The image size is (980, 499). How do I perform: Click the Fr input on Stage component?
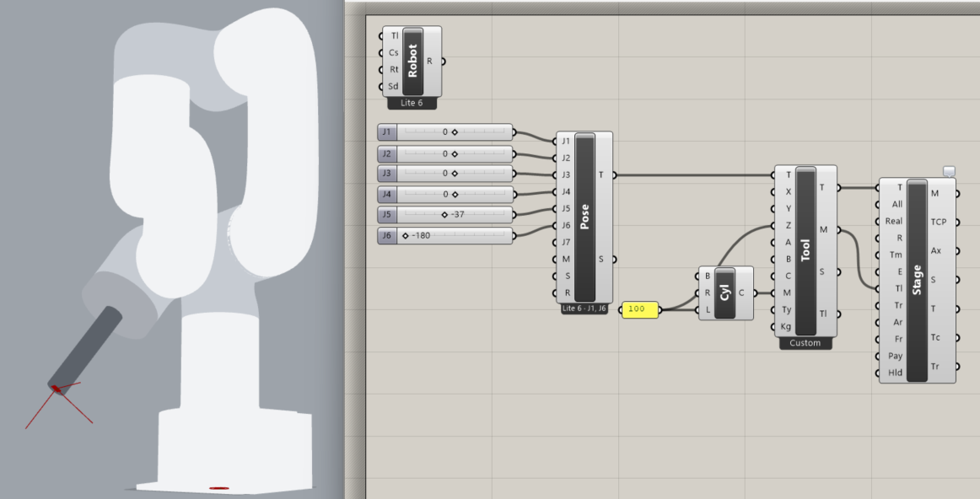899,339
